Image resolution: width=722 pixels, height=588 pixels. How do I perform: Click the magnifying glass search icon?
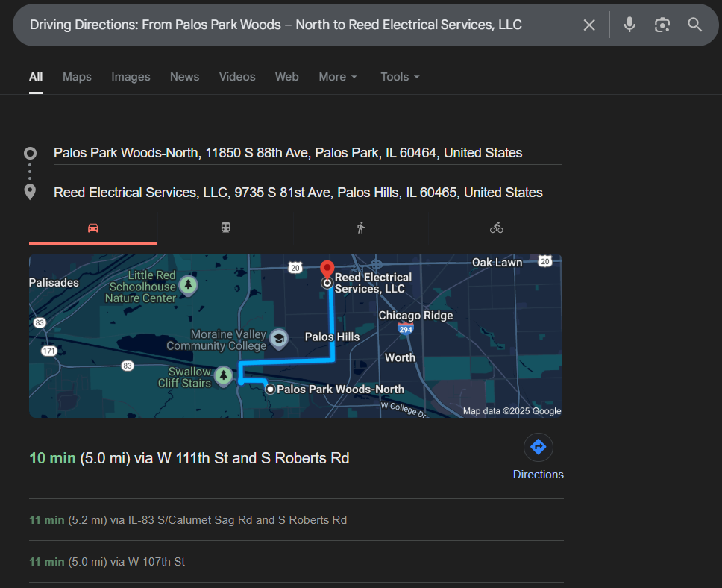click(x=695, y=25)
